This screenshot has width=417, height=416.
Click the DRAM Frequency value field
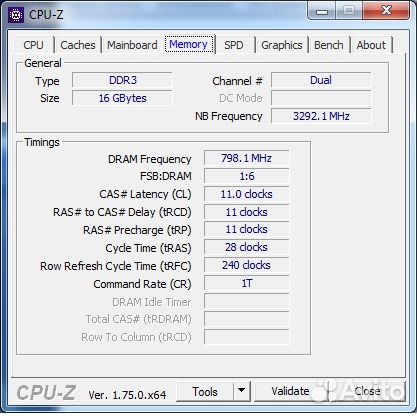[x=247, y=158]
